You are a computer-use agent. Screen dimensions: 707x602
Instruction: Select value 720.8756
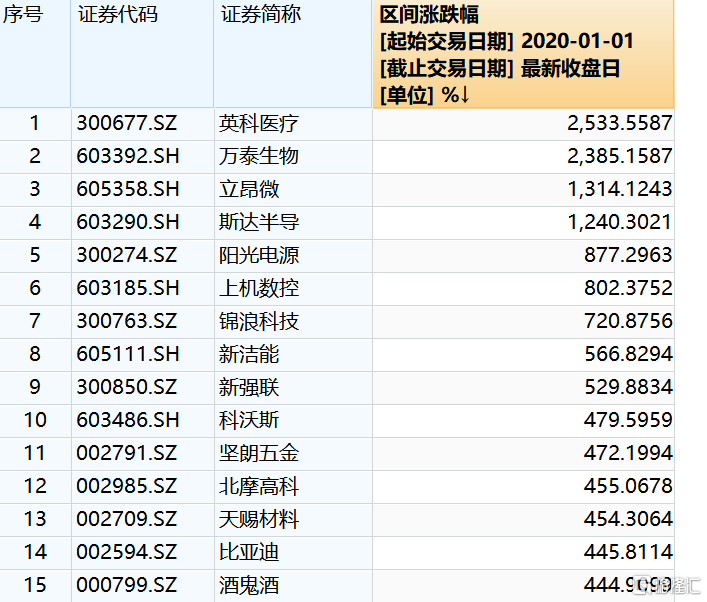pyautogui.click(x=628, y=321)
